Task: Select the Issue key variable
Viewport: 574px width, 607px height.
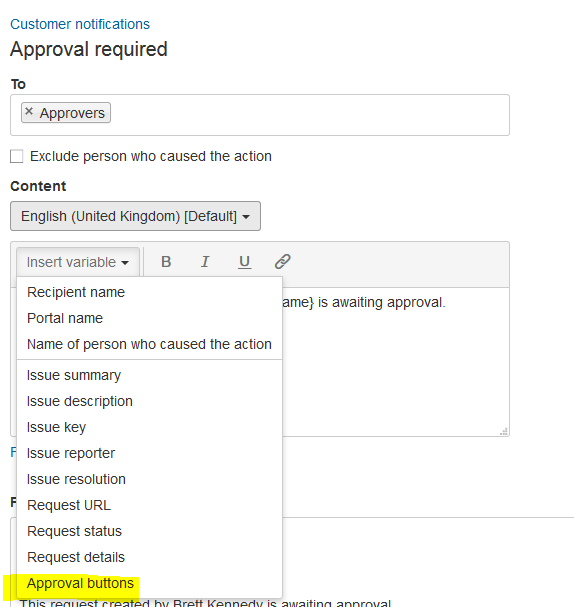Action: click(x=57, y=427)
